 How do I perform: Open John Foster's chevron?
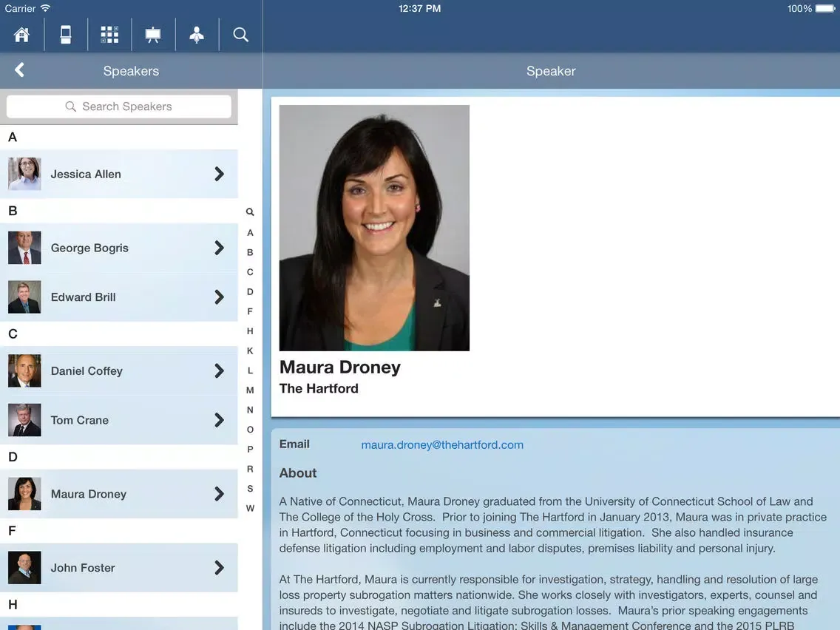[x=219, y=568]
